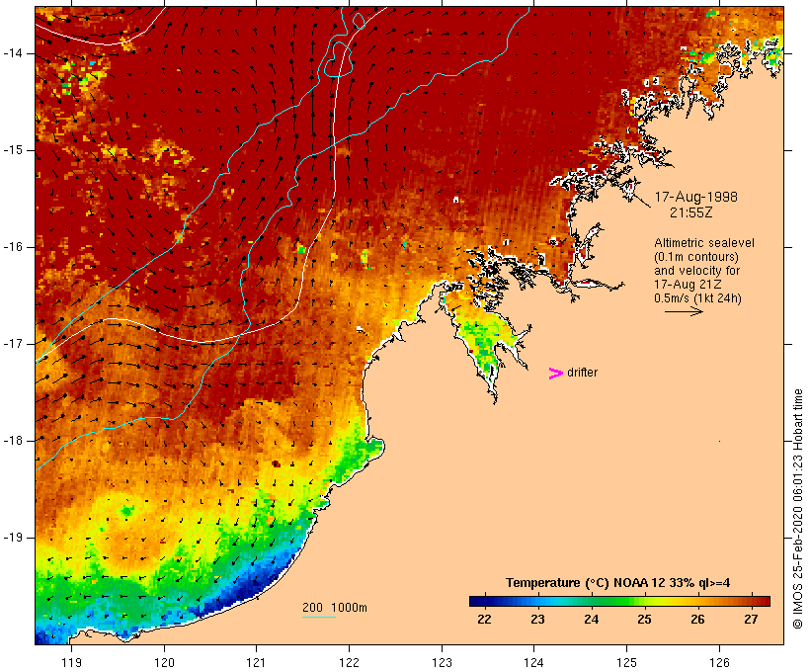Image resolution: width=810 pixels, height=672 pixels.
Task: Click the dark blue end of the colorbar
Action: [478, 601]
